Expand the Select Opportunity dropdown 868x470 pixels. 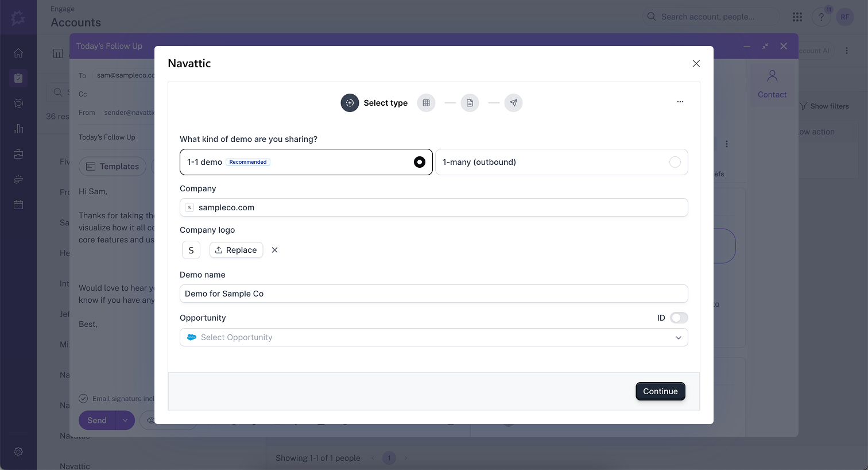(678, 337)
